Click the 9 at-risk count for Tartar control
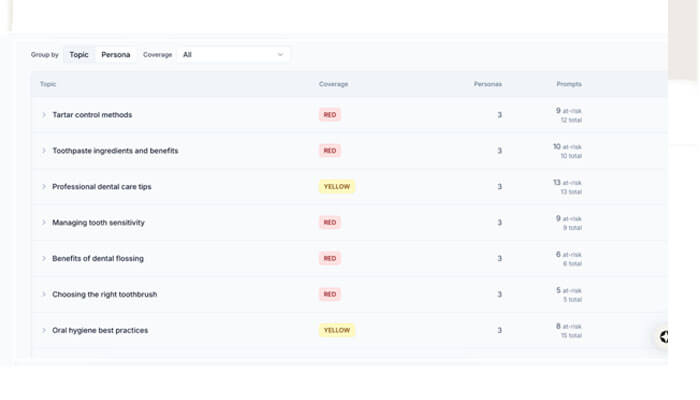 pos(568,111)
